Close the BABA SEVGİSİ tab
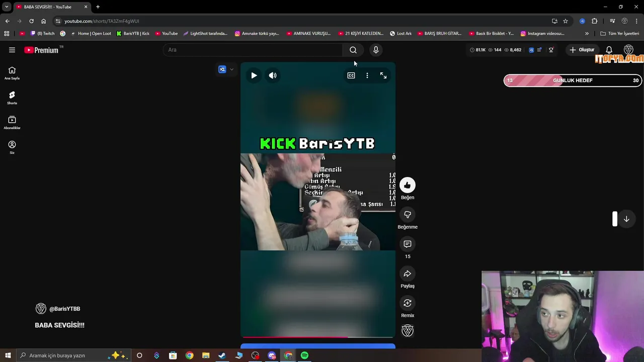This screenshot has height=362, width=644. point(86,7)
